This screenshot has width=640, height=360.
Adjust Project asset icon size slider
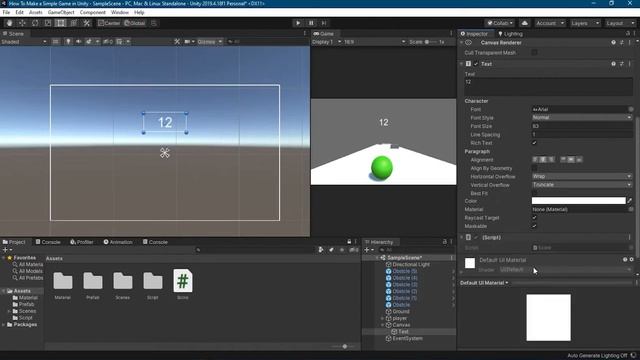[x=344, y=346]
